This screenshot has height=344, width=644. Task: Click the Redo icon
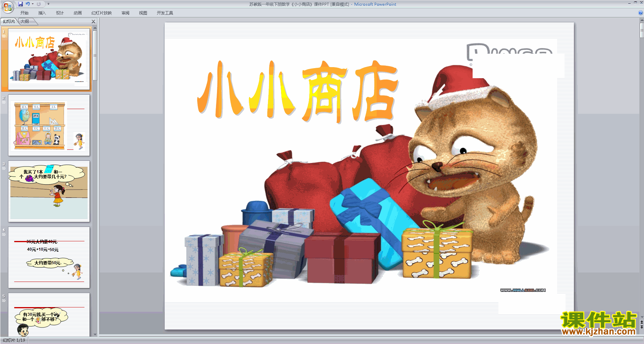click(x=39, y=4)
